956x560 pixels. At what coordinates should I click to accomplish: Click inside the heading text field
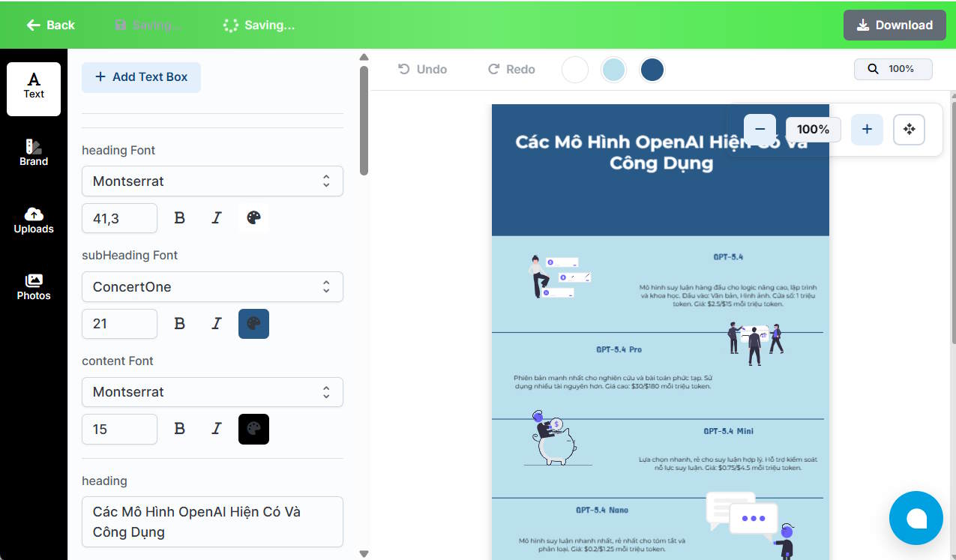pos(212,522)
